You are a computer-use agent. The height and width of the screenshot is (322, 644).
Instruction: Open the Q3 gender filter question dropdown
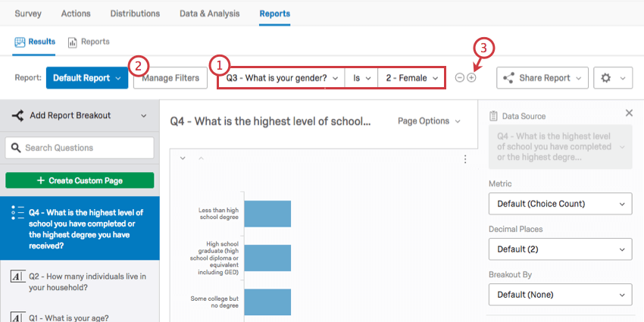[x=281, y=78]
